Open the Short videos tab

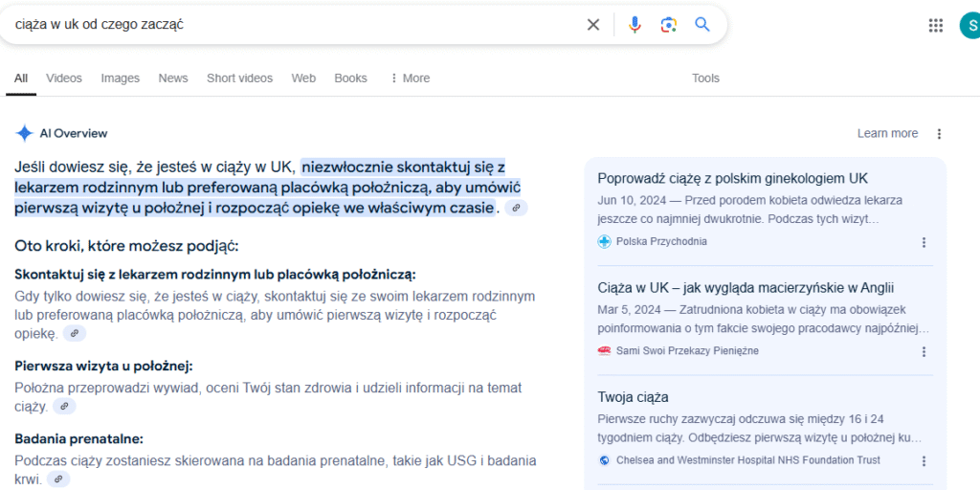pos(239,78)
